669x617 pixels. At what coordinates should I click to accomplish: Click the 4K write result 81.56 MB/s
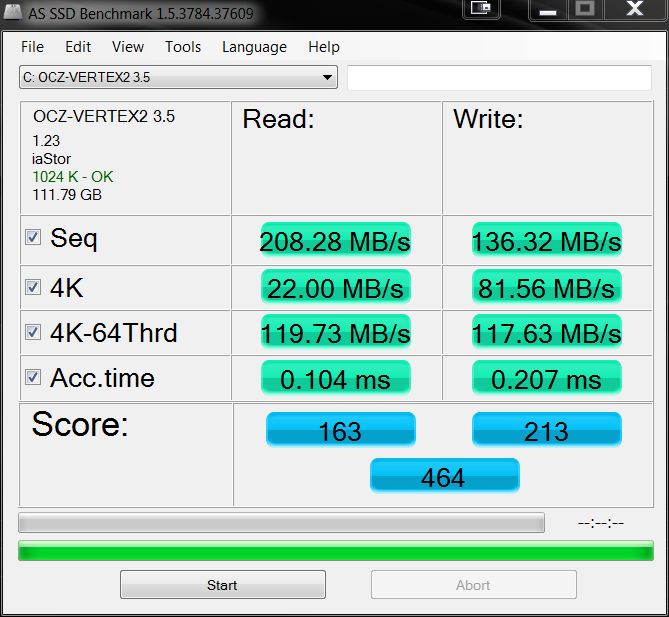547,287
